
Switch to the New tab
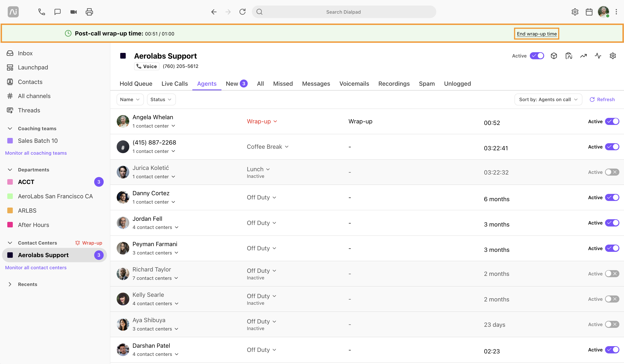click(x=236, y=84)
